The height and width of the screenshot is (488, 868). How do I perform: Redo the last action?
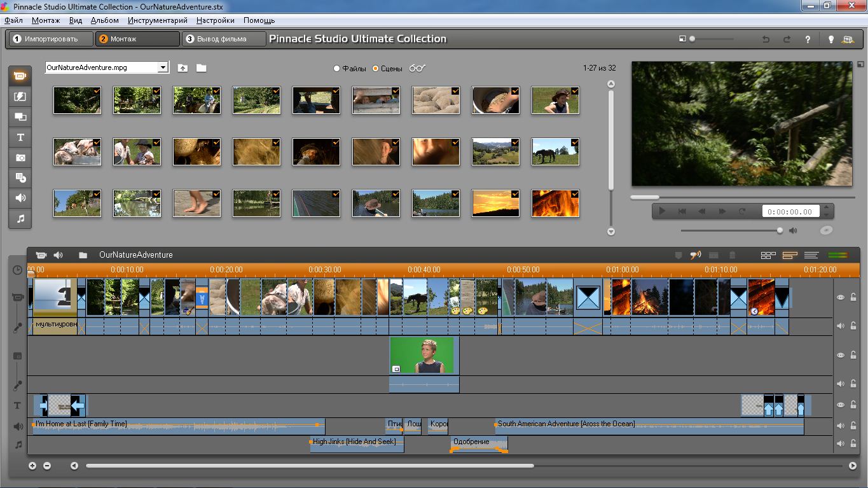coord(787,39)
